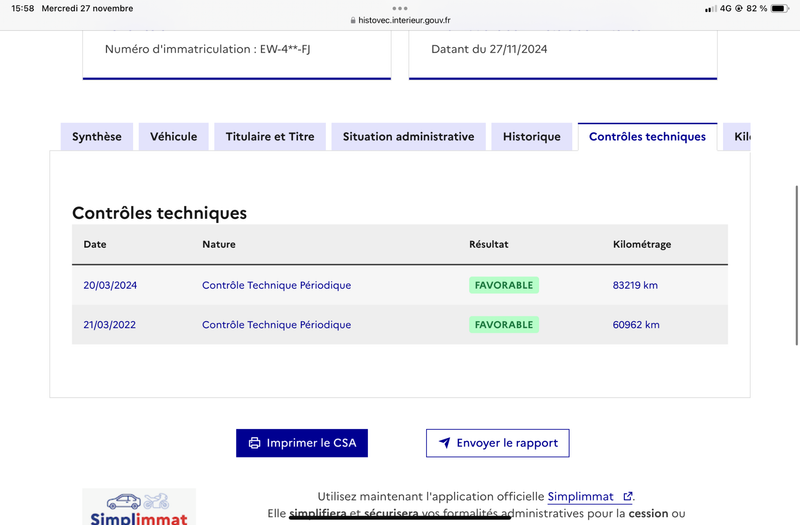This screenshot has height=525, width=800.
Task: Tap the cellular signal bars icon
Action: click(x=710, y=9)
